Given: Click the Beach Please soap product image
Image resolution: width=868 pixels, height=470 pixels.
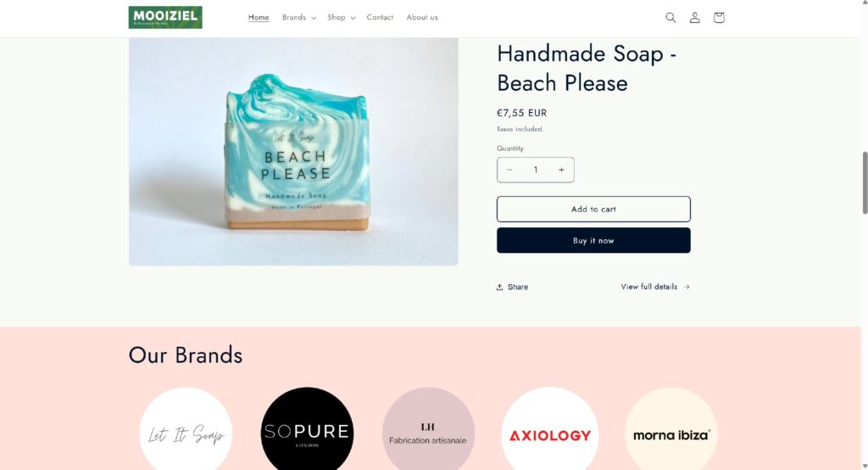Looking at the screenshot, I should 293,151.
